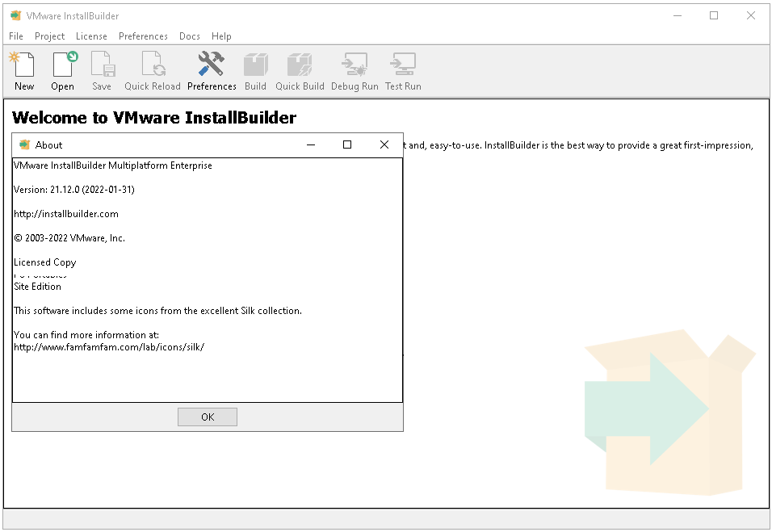Open the License menu
The height and width of the screenshot is (532, 772).
click(x=91, y=36)
